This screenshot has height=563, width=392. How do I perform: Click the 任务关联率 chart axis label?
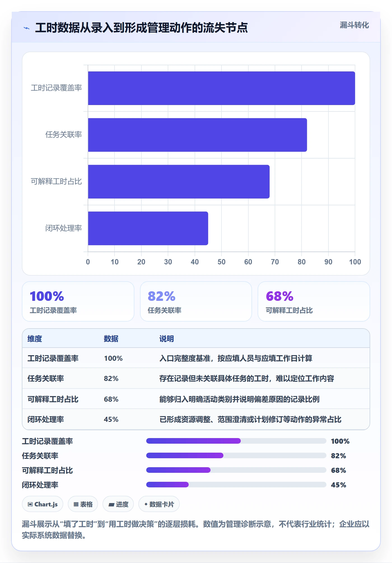(64, 135)
